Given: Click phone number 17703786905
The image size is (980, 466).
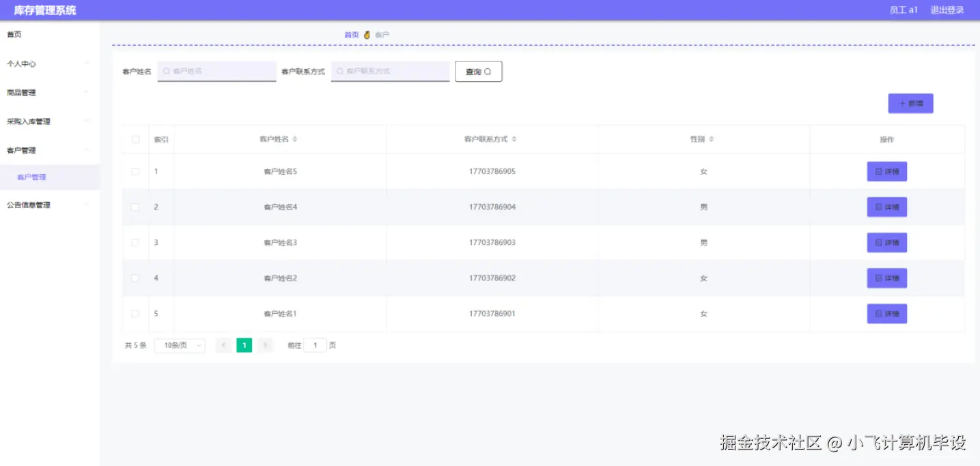Looking at the screenshot, I should 492,172.
